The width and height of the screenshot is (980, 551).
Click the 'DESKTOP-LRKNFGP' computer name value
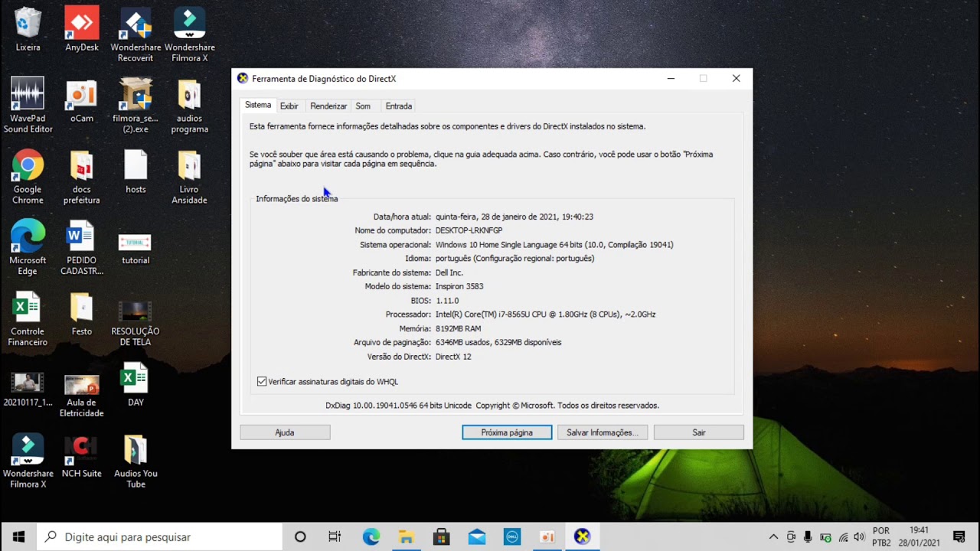(469, 230)
